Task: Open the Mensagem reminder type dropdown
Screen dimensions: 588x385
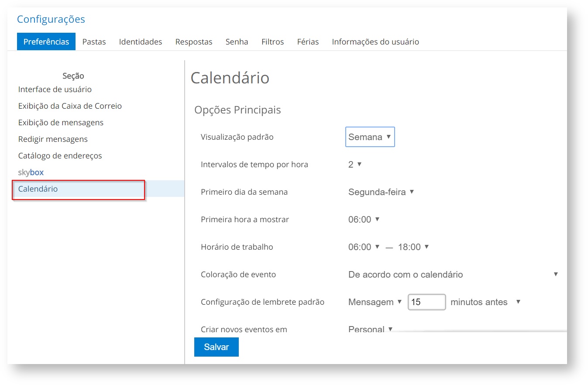Action: tap(375, 302)
